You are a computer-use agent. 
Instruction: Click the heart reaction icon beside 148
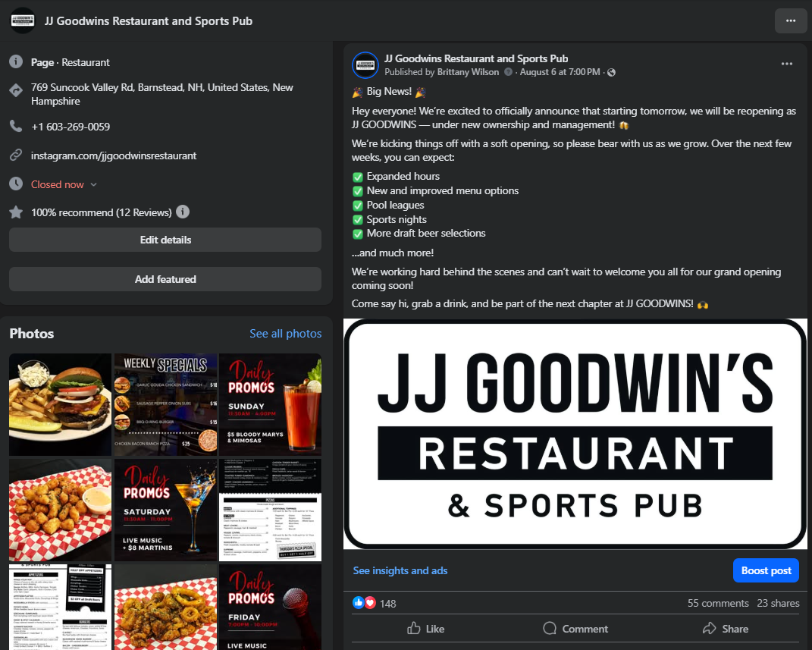370,602
